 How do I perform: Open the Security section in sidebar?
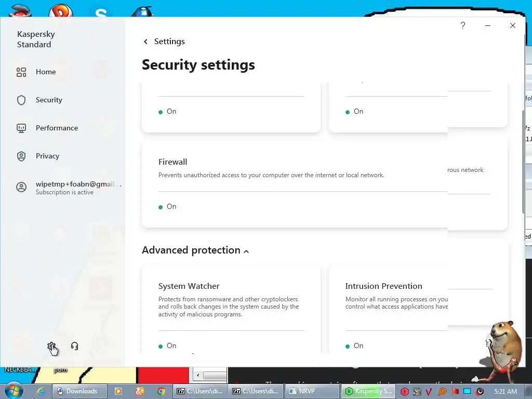[49, 100]
